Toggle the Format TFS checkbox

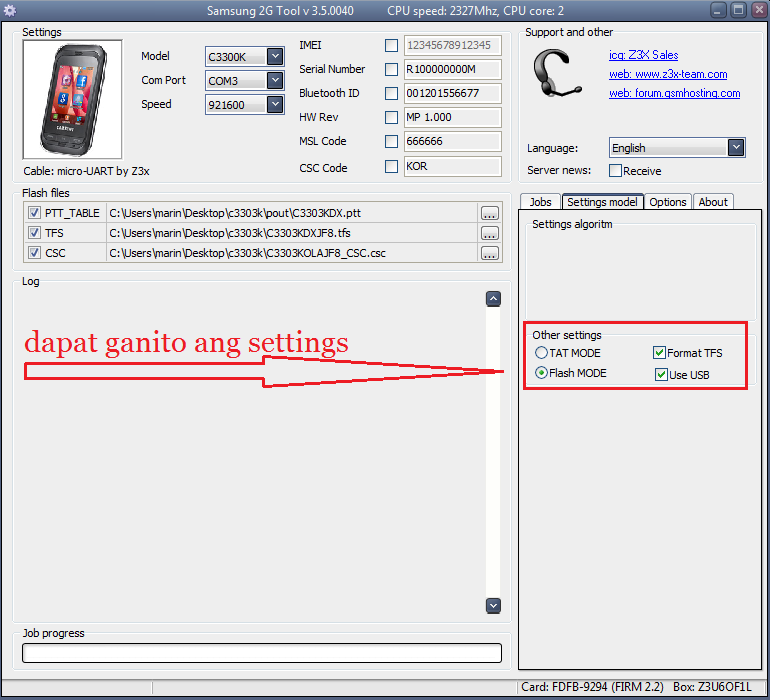point(660,353)
